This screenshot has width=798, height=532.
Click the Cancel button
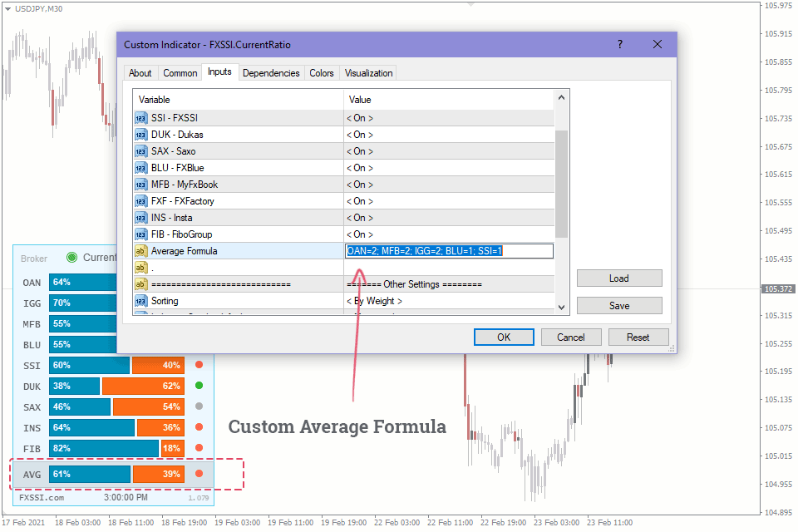pyautogui.click(x=571, y=337)
